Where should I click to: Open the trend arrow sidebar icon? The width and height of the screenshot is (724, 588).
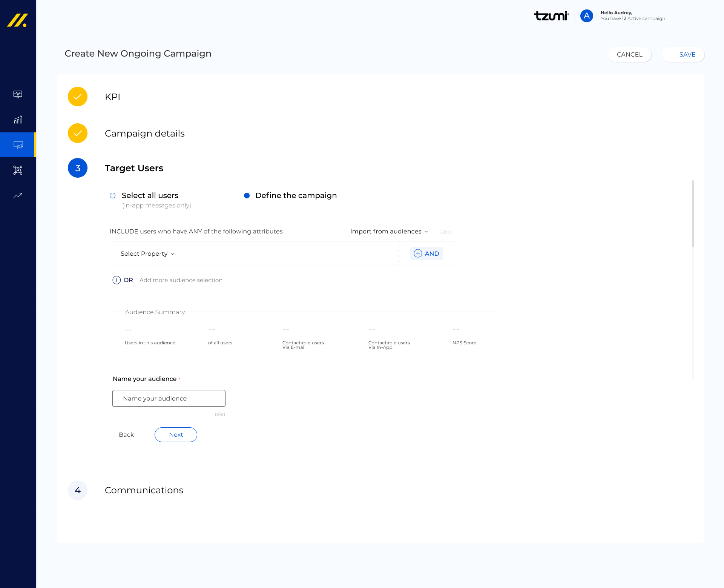tap(18, 195)
